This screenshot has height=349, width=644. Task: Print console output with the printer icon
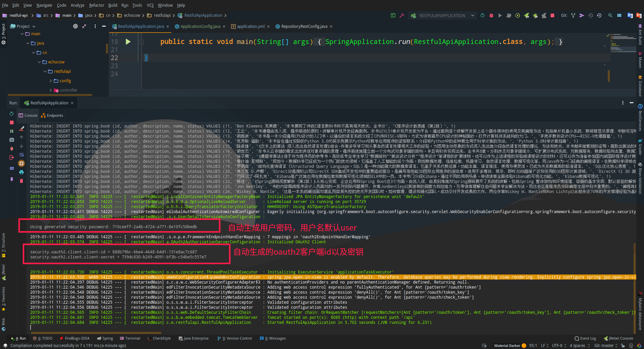(x=21, y=172)
